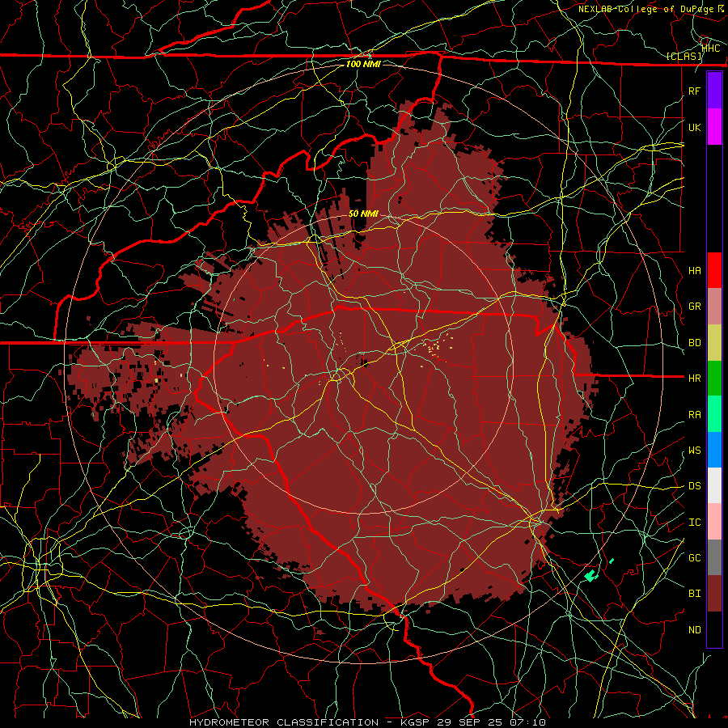Click the UK legend label
Screen dimensions: 728x728
pyautogui.click(x=695, y=127)
